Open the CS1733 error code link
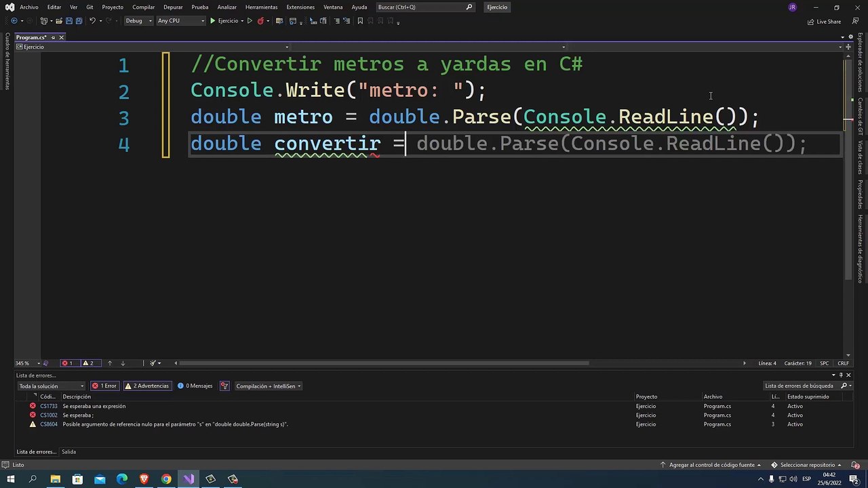Screen dimensions: 868x488 [x=49, y=406]
